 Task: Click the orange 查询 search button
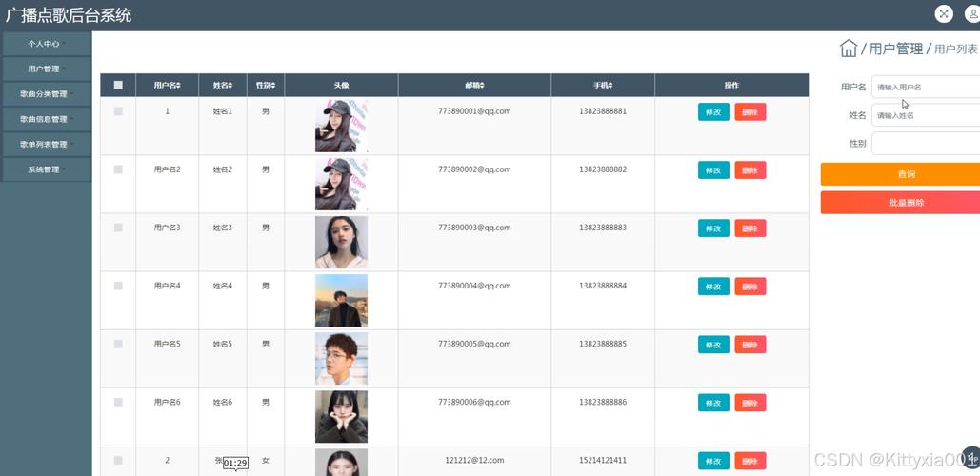coord(901,174)
